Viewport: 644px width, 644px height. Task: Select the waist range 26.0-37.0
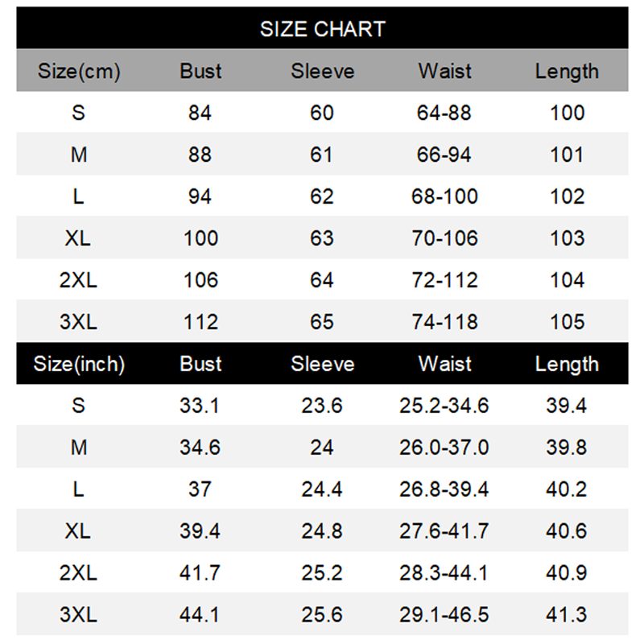pyautogui.click(x=444, y=448)
